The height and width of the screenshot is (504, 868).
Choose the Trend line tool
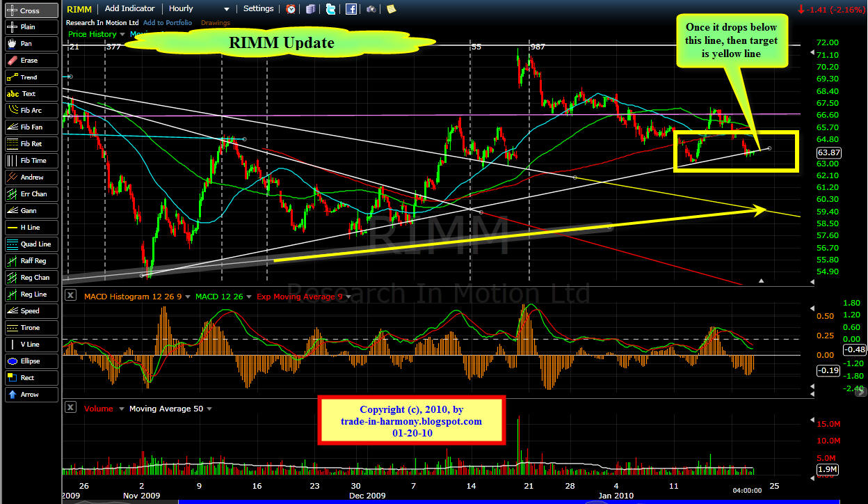pos(31,77)
